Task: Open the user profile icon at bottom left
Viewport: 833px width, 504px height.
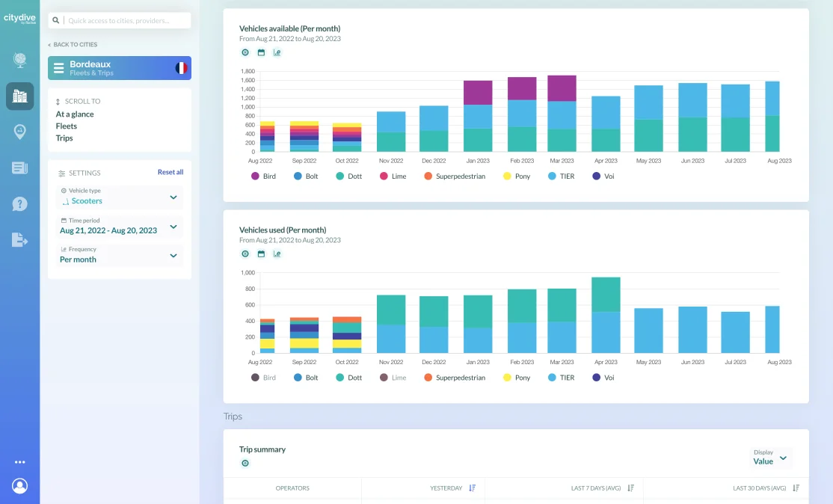Action: 19,486
